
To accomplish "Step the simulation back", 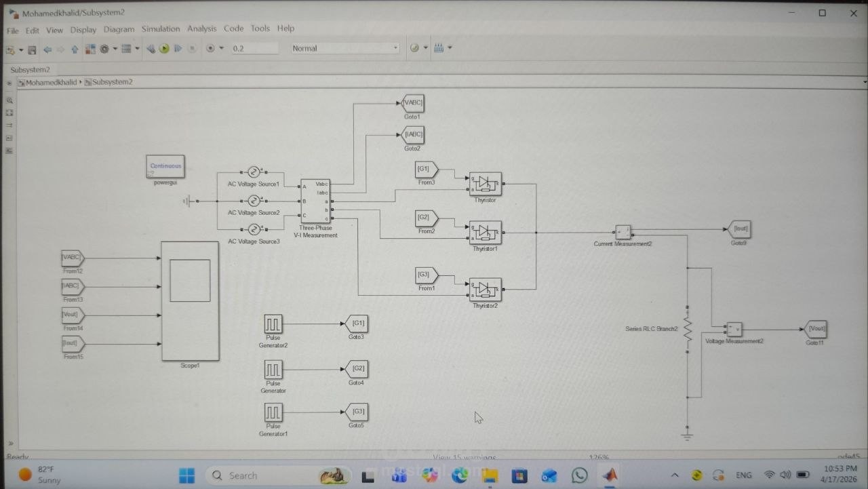I will pos(151,49).
